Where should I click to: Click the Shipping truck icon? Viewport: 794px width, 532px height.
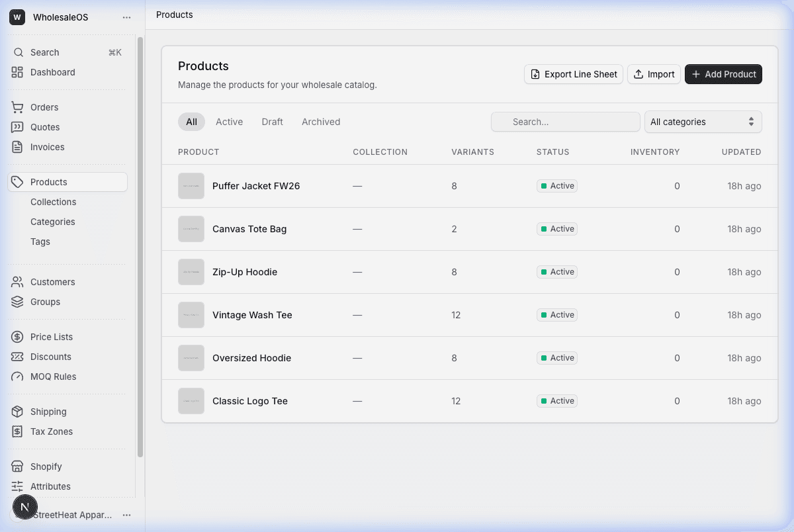[x=17, y=411]
